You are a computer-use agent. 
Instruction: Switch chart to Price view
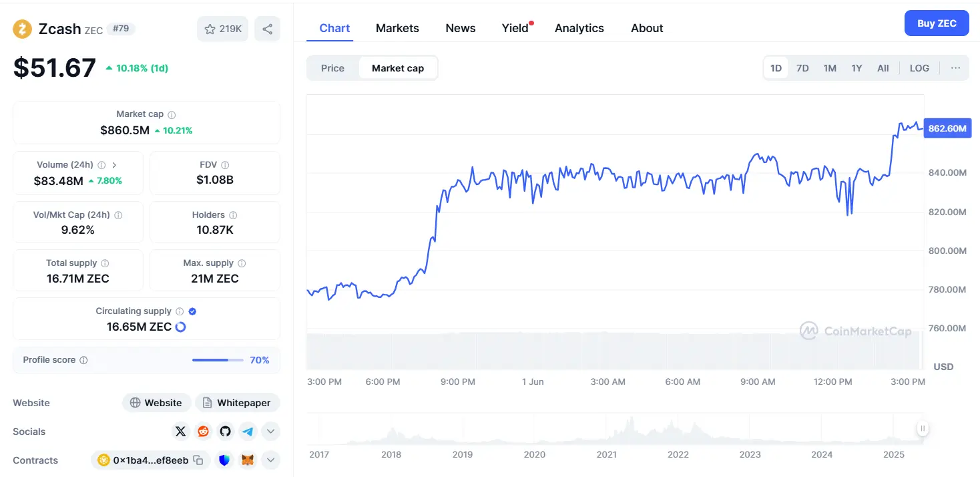(332, 68)
